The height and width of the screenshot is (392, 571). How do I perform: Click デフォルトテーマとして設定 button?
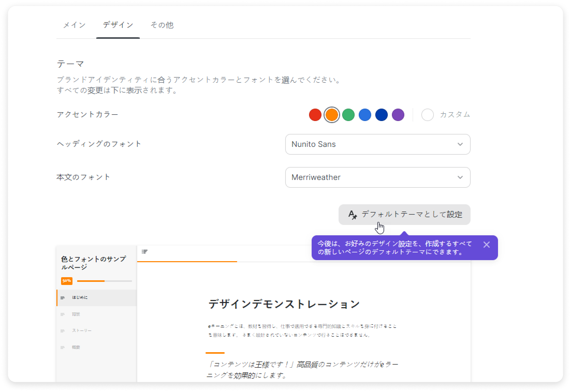click(404, 215)
